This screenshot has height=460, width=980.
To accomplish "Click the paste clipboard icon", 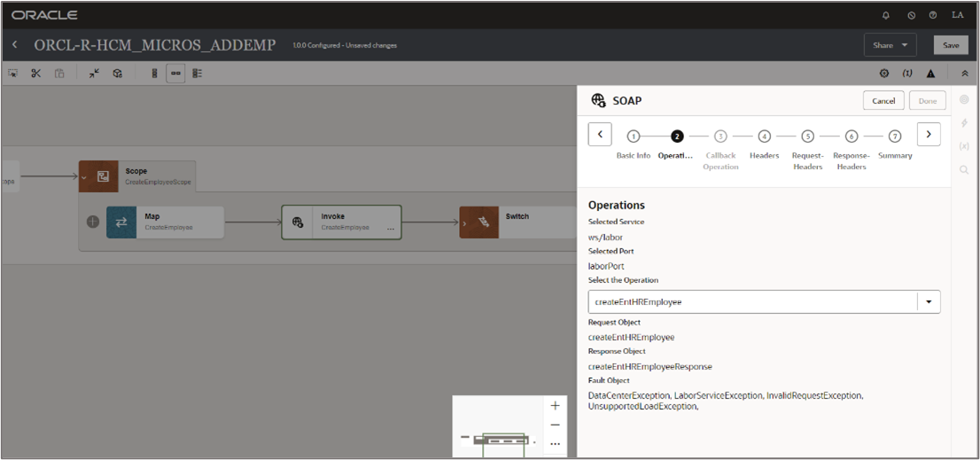I will (59, 74).
